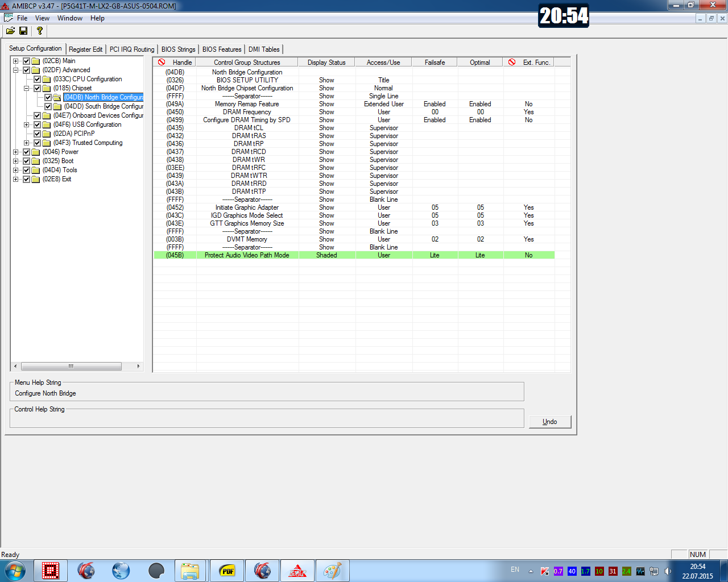Click the About question mark toolbar icon
Image resolution: width=728 pixels, height=582 pixels.
[39, 31]
